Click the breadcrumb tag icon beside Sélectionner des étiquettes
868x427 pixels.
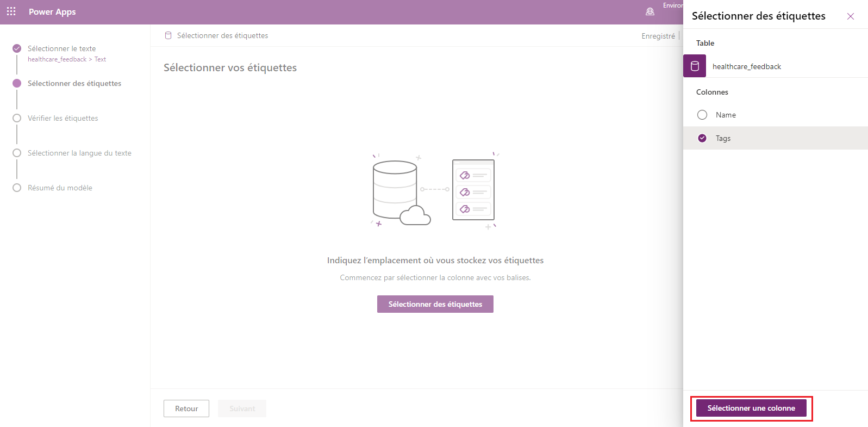(x=168, y=35)
